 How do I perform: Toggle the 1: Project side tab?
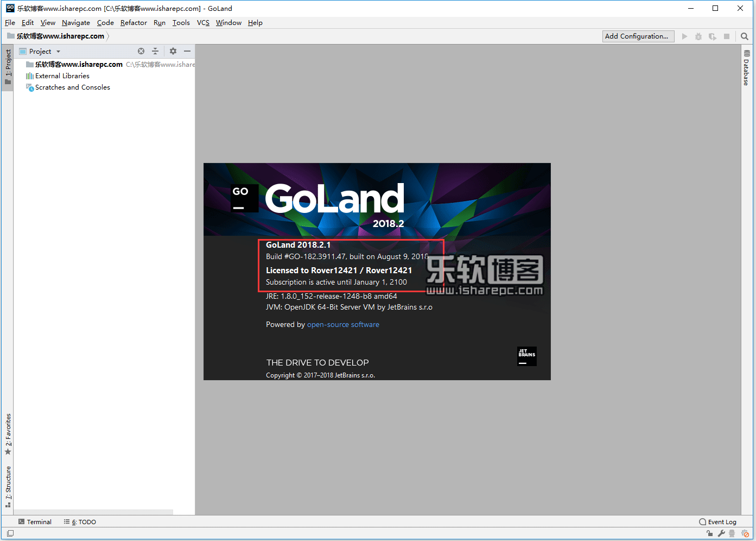tap(8, 67)
